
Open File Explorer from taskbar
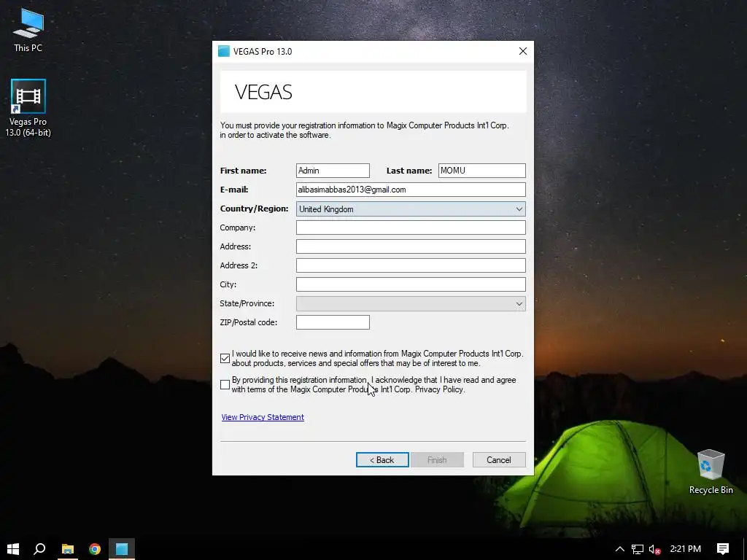coord(68,548)
